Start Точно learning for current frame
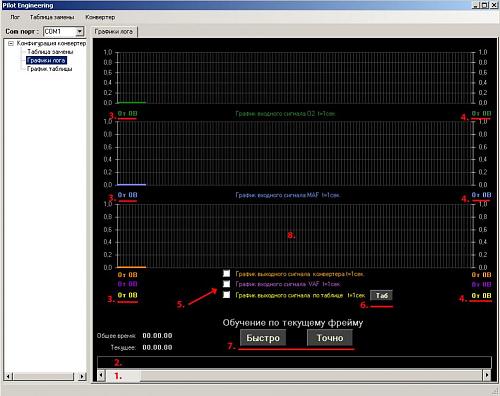 [x=330, y=338]
